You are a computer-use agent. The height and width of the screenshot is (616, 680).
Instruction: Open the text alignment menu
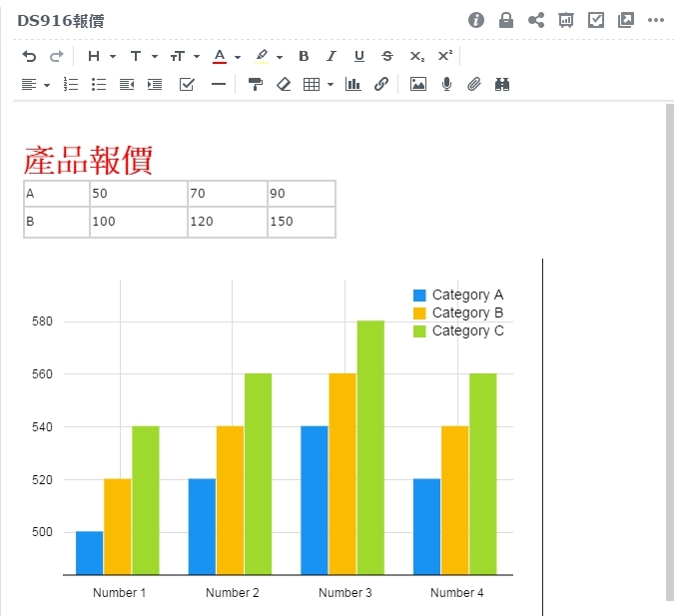pos(36,85)
